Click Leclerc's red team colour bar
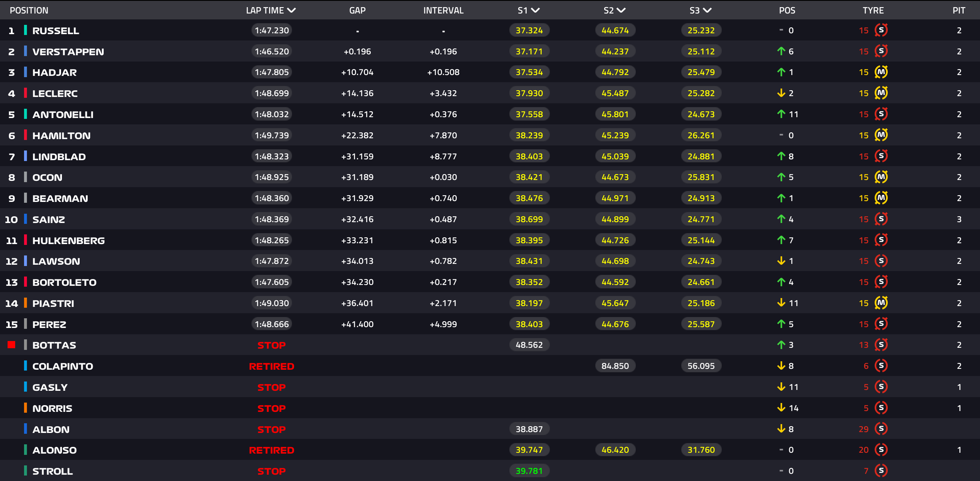The width and height of the screenshot is (980, 481). [25, 93]
